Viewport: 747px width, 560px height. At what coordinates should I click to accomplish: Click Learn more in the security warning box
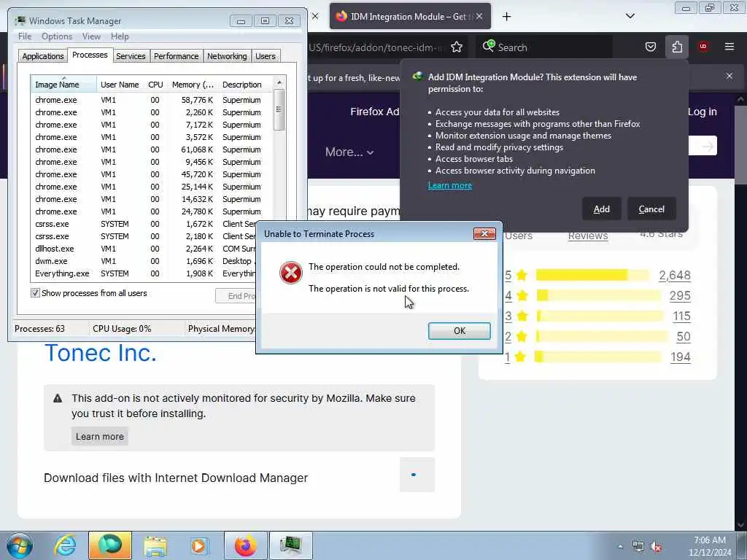click(99, 436)
